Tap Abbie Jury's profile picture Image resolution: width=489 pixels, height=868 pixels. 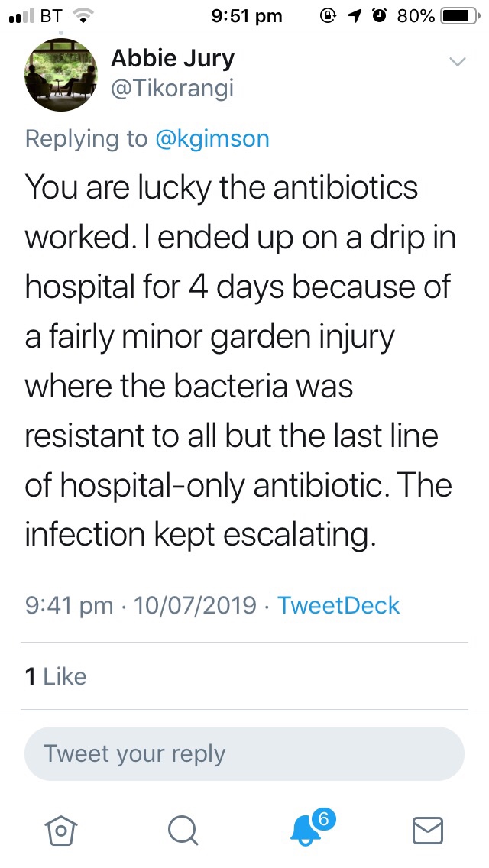click(x=61, y=75)
